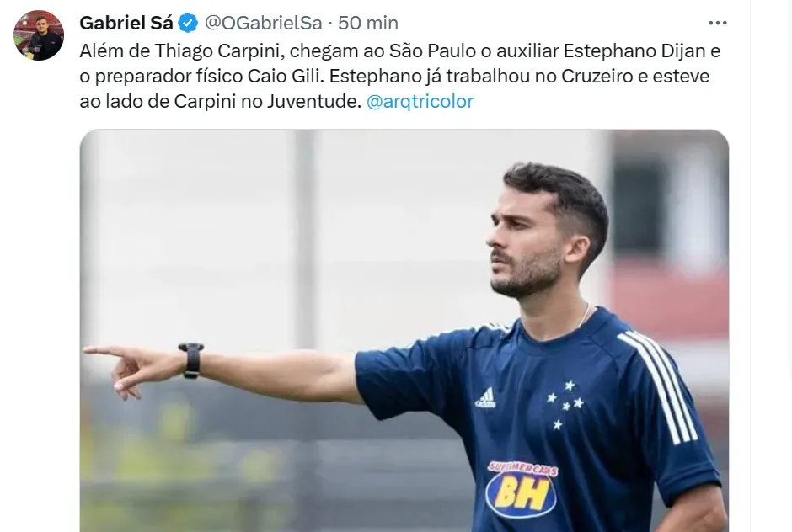Click the words 'Além de Thiago Carpini'
This screenshot has height=532, width=792.
(x=182, y=51)
